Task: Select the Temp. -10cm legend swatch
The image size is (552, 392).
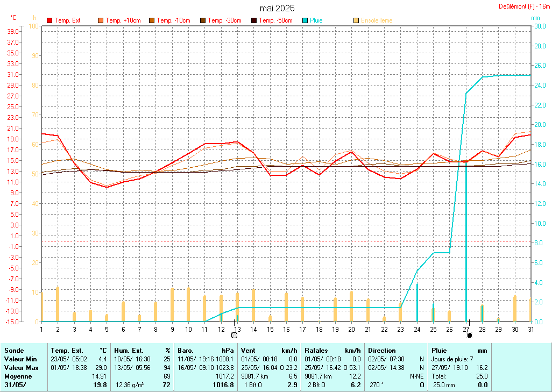Action: point(152,20)
